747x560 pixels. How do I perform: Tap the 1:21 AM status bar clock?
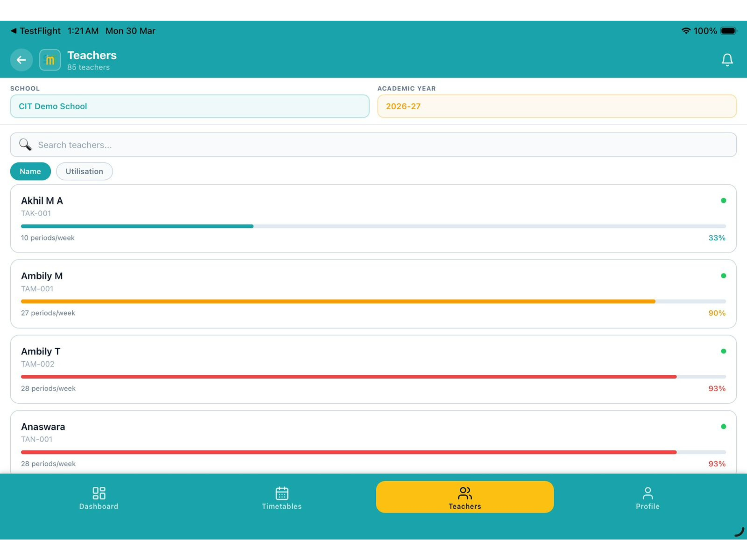point(83,31)
